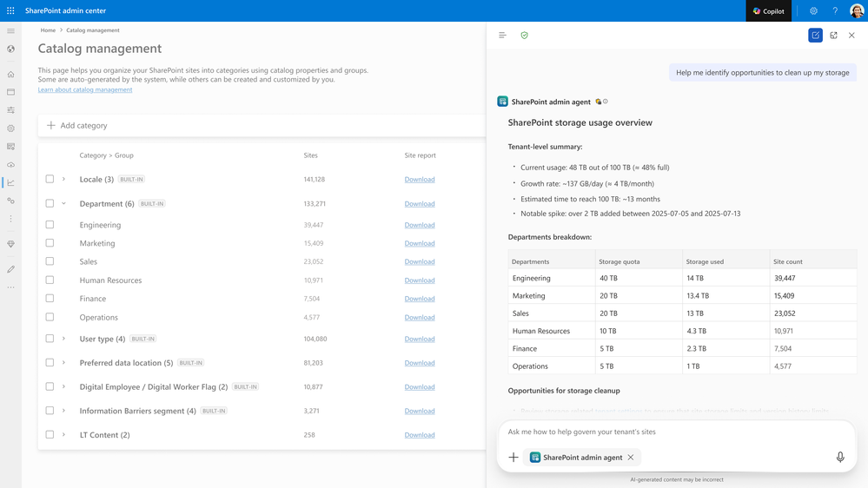Open settings gear in top bar
Image resolution: width=868 pixels, height=488 pixels.
pos(813,11)
